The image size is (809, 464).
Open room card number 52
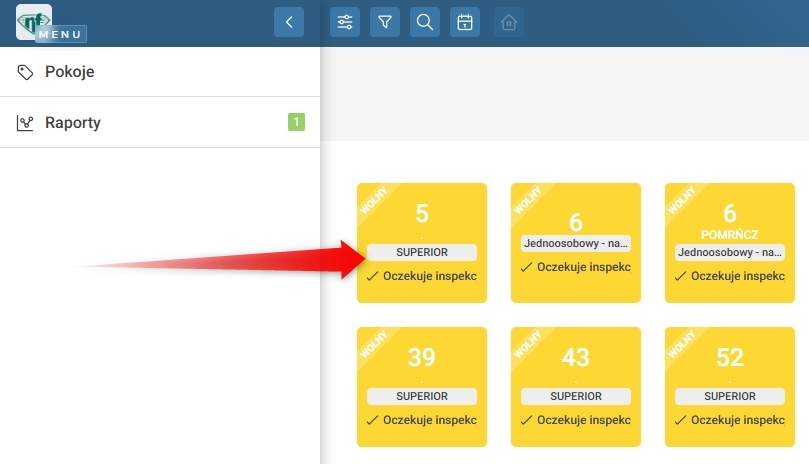[730, 387]
